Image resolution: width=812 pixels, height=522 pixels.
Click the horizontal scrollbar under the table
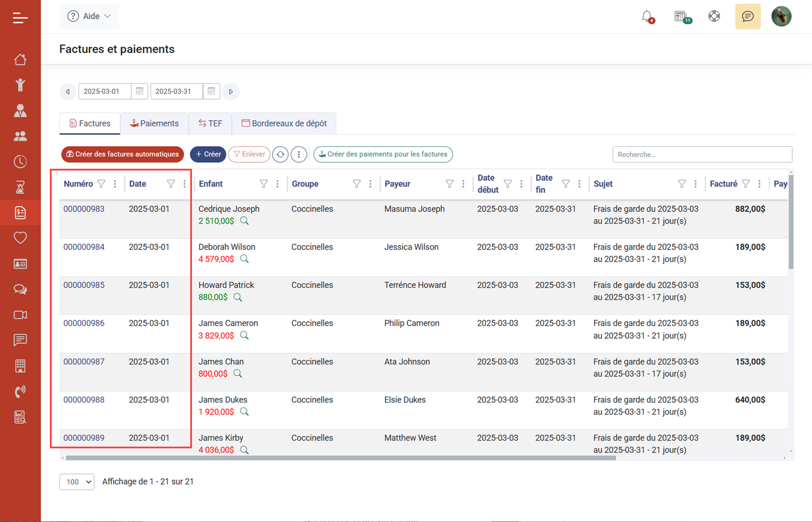[340, 458]
